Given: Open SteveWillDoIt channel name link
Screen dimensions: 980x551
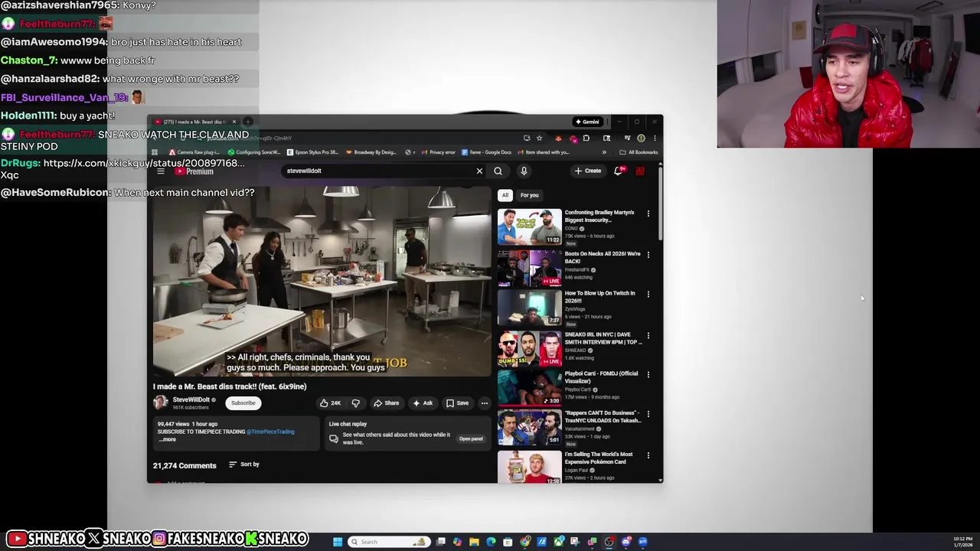Looking at the screenshot, I should (191, 399).
